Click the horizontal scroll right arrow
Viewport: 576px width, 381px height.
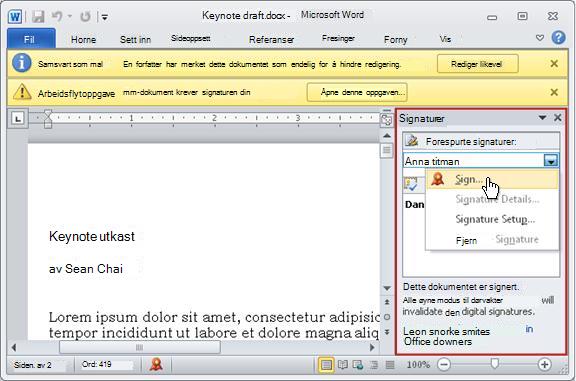click(x=372, y=347)
